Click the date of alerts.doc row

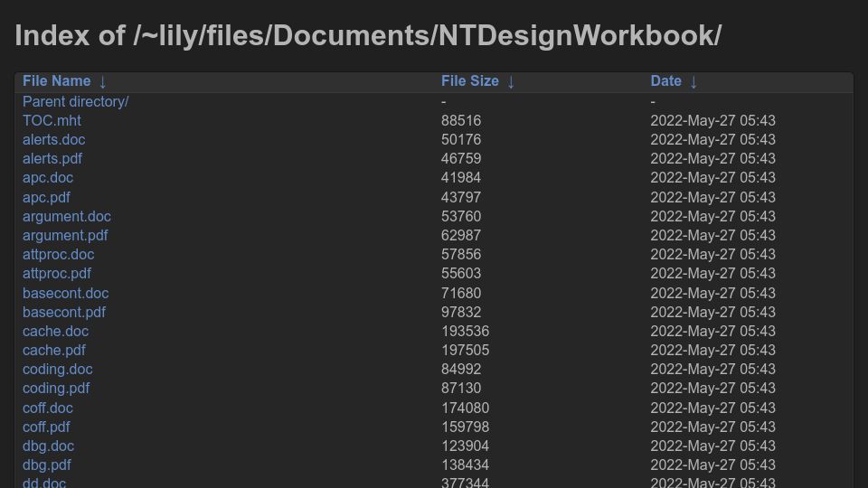coord(713,139)
